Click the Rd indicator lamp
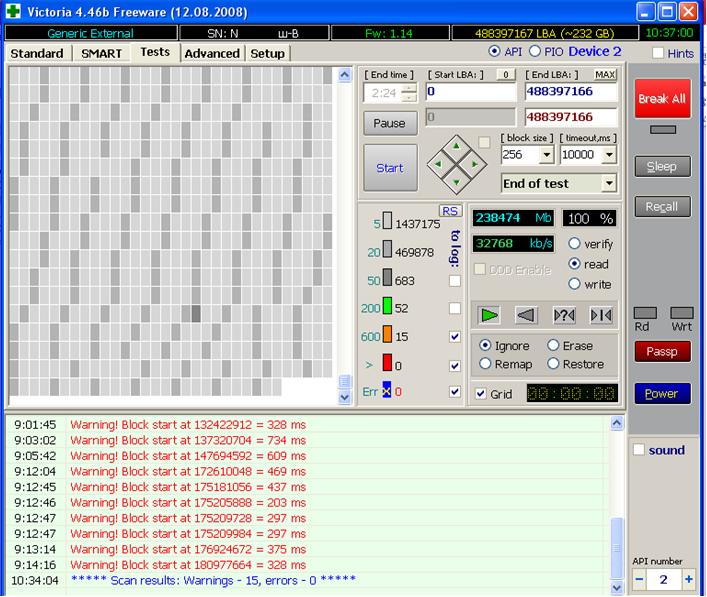The image size is (707, 597). (645, 313)
